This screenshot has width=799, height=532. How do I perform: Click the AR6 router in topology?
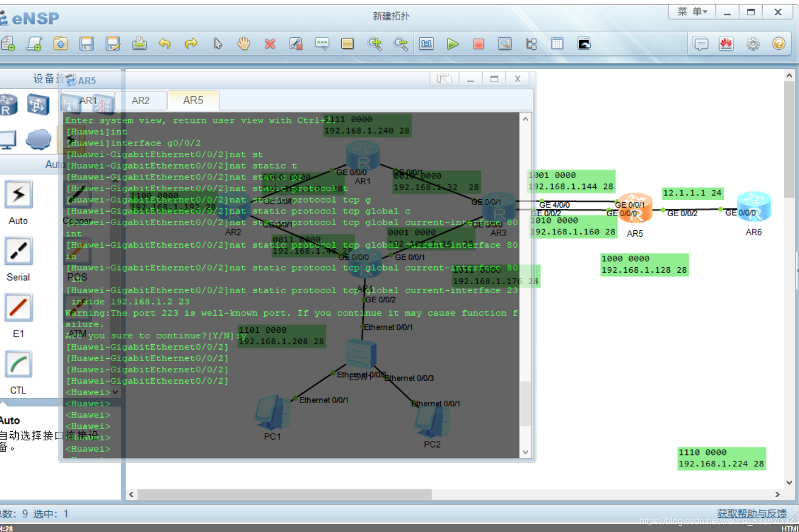pyautogui.click(x=754, y=207)
